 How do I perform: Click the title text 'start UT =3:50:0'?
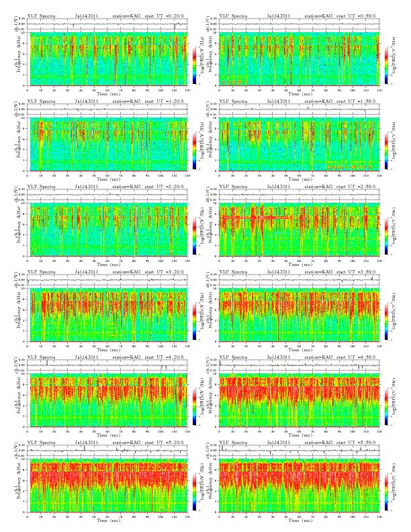(356, 272)
